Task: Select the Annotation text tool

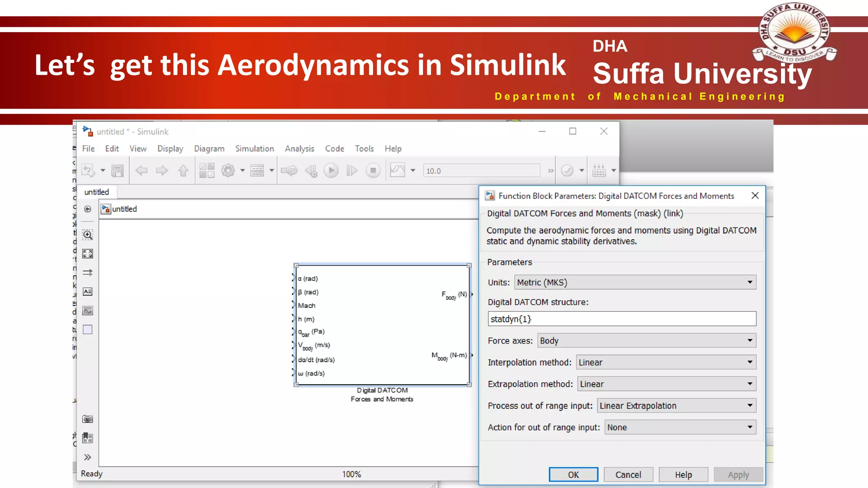Action: (88, 291)
